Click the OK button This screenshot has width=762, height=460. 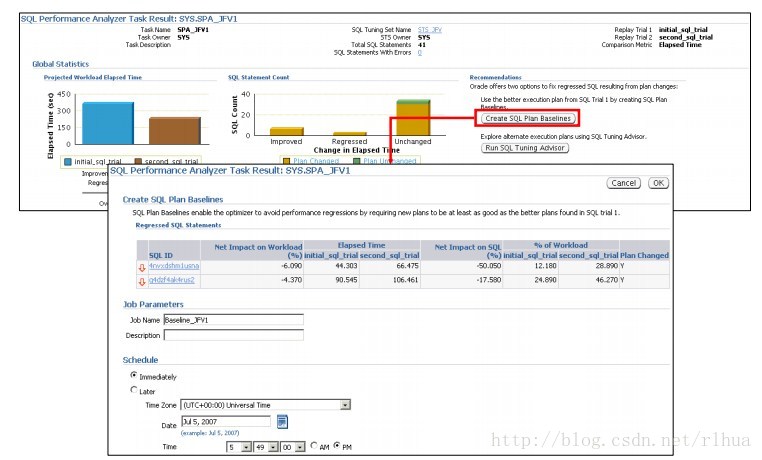pyautogui.click(x=658, y=183)
